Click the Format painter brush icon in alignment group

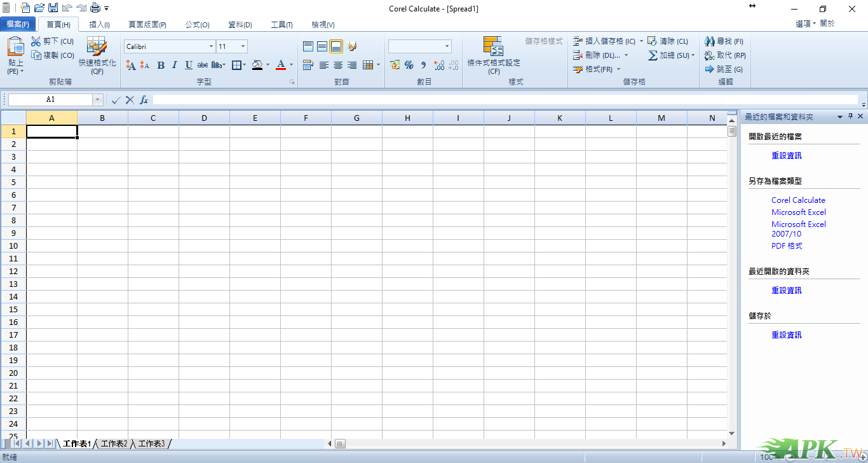352,46
